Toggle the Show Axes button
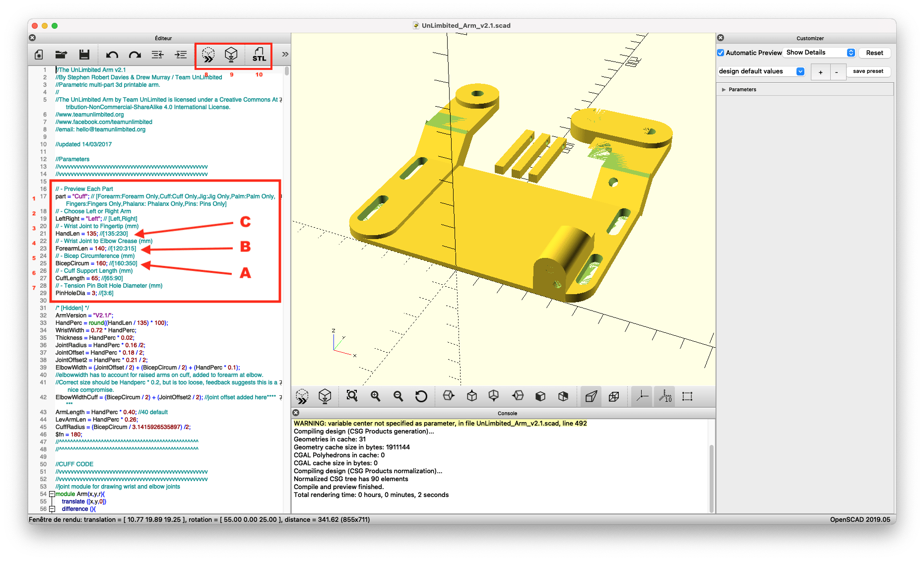Screen dimensions: 924x561 (x=642, y=396)
